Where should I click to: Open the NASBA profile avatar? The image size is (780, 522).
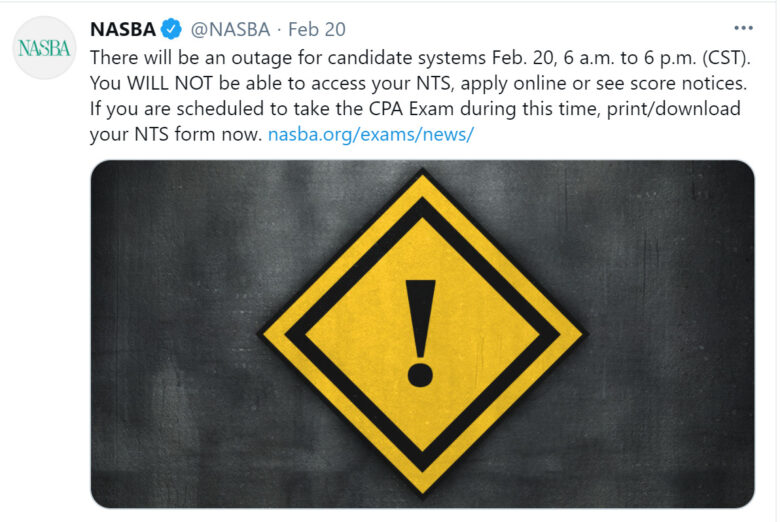(44, 48)
